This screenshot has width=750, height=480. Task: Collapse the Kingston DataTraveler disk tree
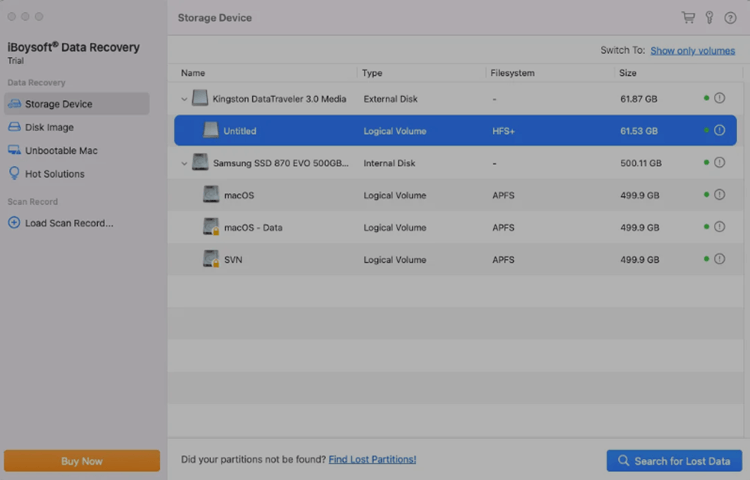(x=184, y=99)
